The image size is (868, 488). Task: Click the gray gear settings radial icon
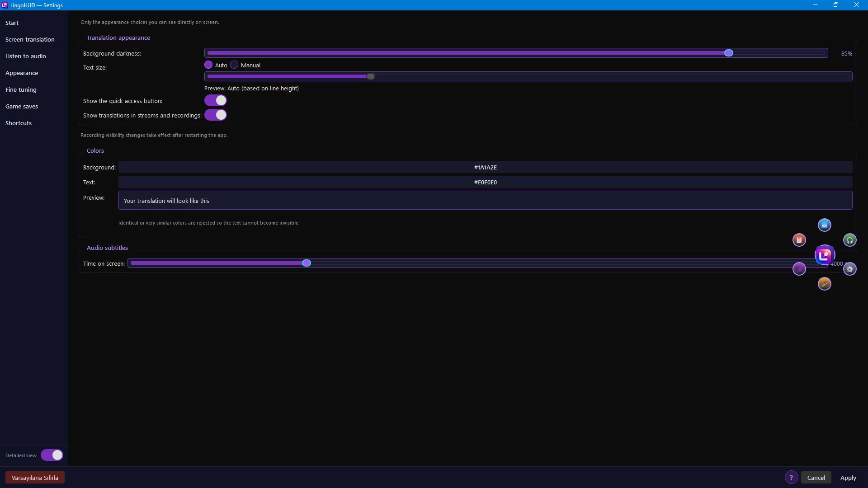[849, 269]
